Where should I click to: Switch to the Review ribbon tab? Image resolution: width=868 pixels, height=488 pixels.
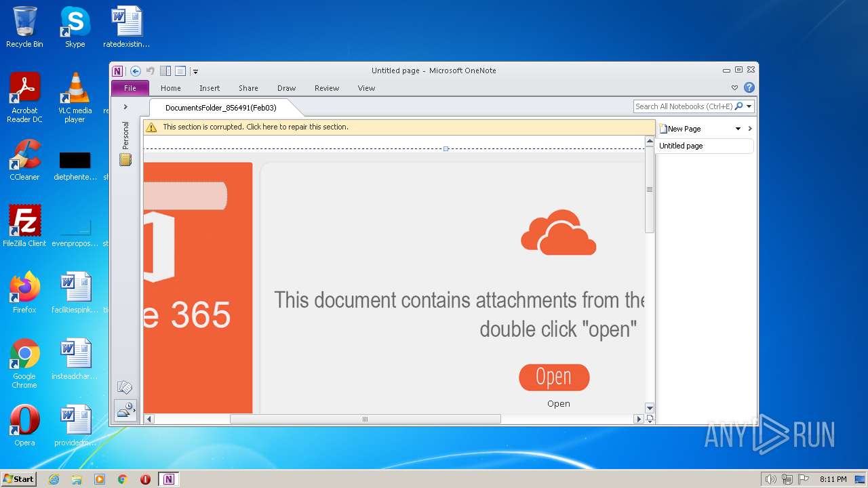[327, 88]
